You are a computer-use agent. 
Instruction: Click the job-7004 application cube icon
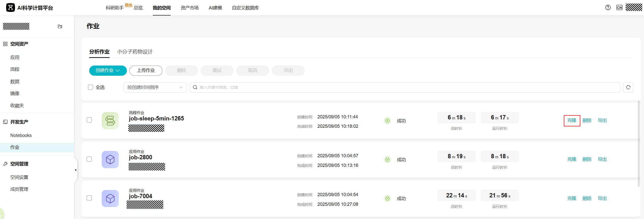[110, 198]
